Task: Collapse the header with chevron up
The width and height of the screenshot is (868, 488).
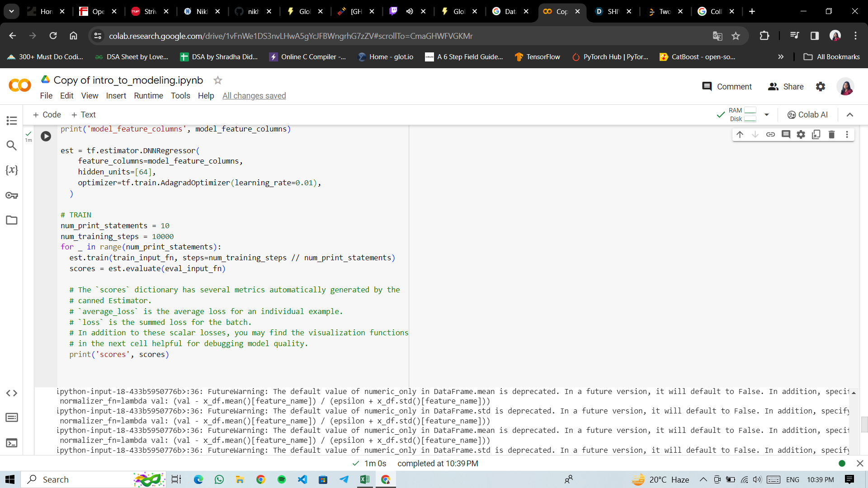Action: pos(849,115)
